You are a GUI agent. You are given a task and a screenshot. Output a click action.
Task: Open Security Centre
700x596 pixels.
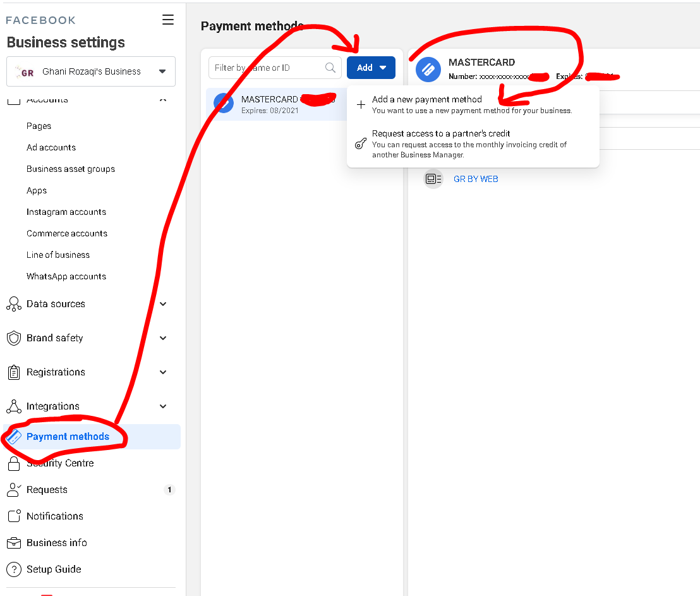(60, 463)
